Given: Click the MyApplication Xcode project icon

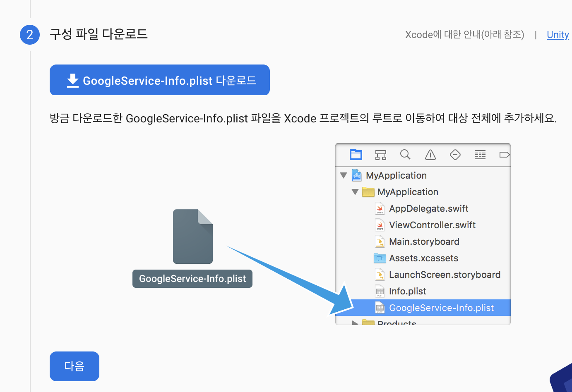Looking at the screenshot, I should [x=357, y=175].
